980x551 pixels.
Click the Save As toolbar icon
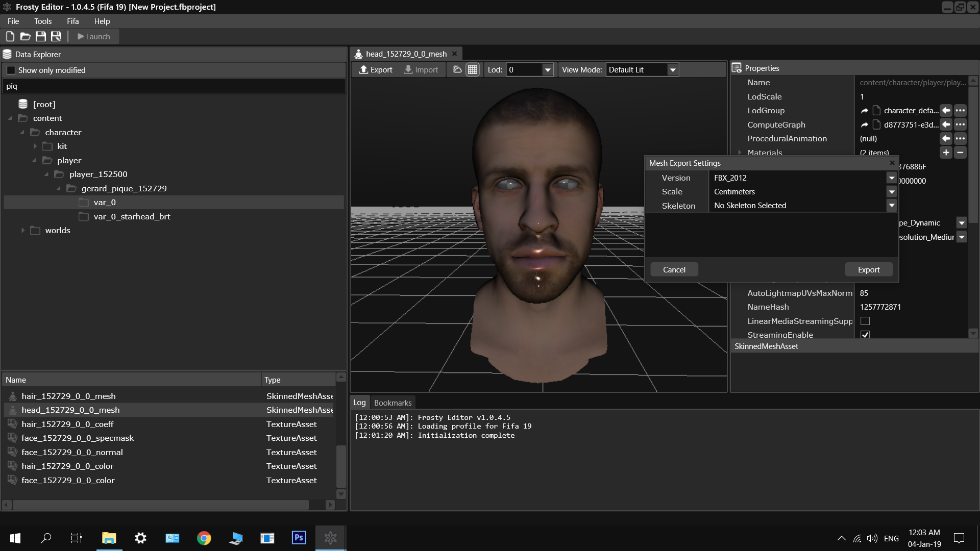click(56, 36)
